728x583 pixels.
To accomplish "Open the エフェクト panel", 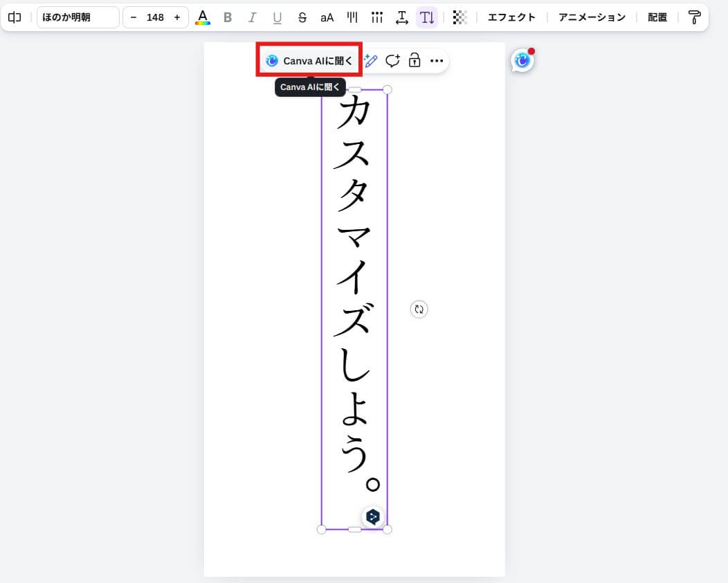I will coord(511,17).
